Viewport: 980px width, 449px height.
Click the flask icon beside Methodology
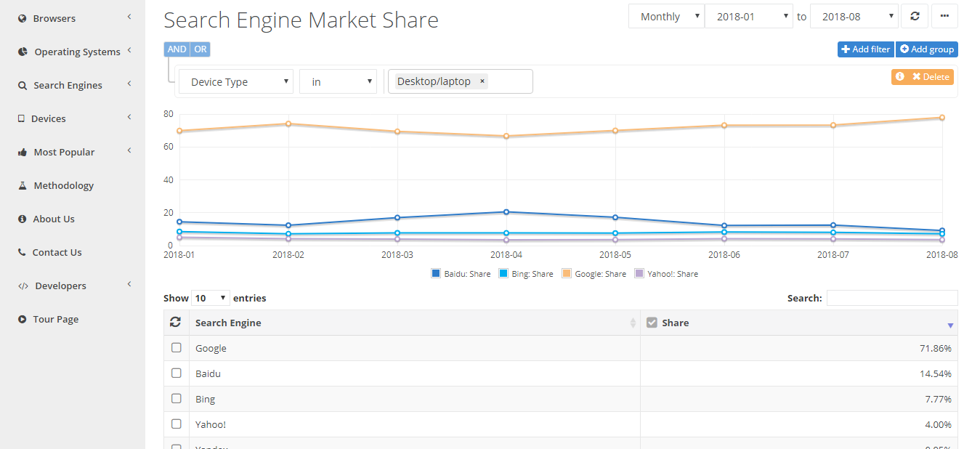[23, 185]
